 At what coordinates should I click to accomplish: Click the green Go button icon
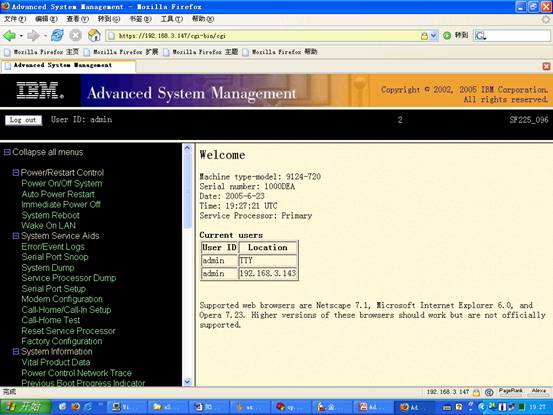(x=447, y=36)
